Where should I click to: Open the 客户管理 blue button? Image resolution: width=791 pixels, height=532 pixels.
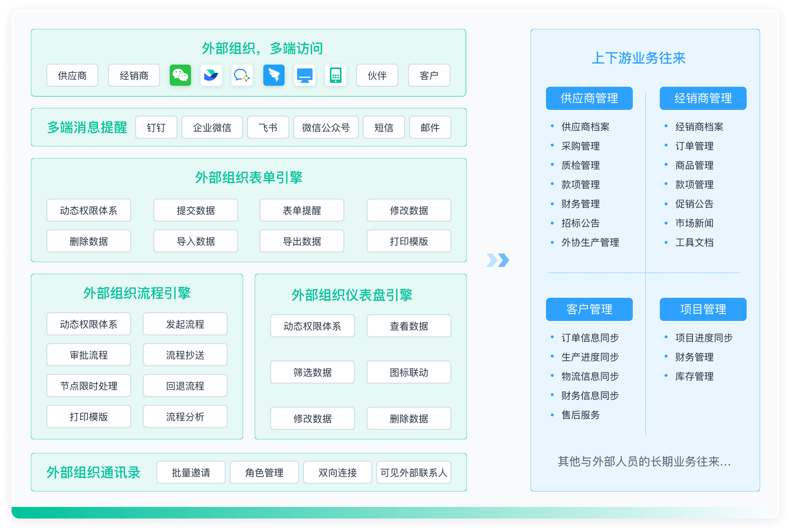click(x=589, y=309)
